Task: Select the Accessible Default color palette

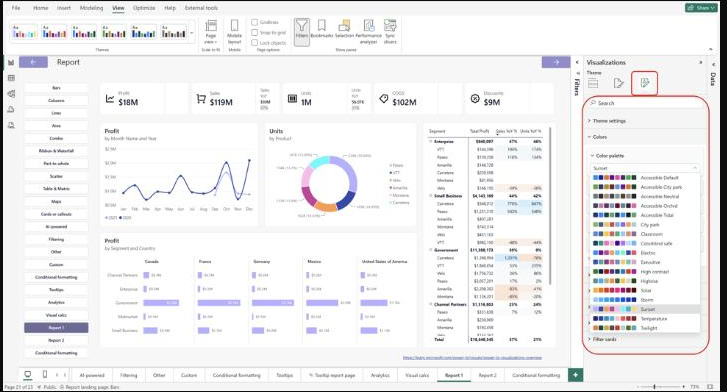Action: 644,178
